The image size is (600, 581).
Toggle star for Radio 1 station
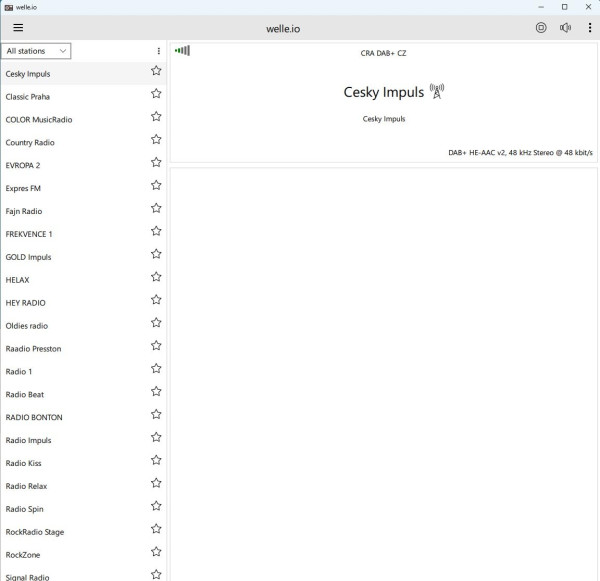point(156,369)
